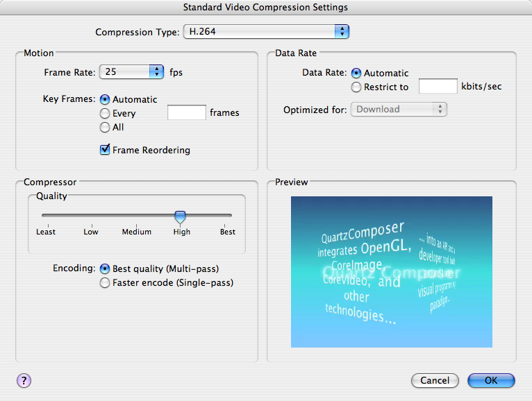Click the QuartzComposer preview image
The height and width of the screenshot is (401, 532).
[x=391, y=271]
